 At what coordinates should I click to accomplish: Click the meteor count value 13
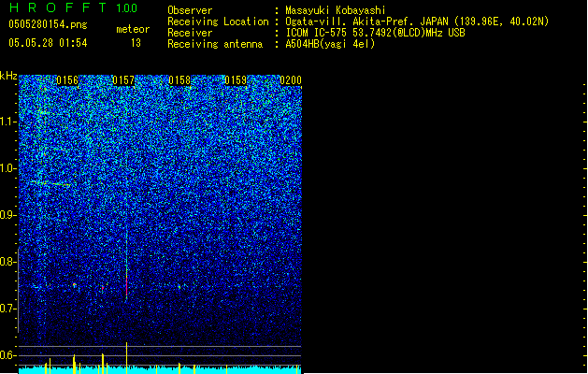[136, 43]
